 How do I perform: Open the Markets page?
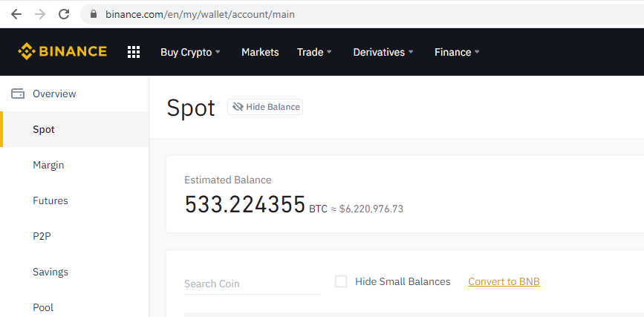pyautogui.click(x=260, y=52)
